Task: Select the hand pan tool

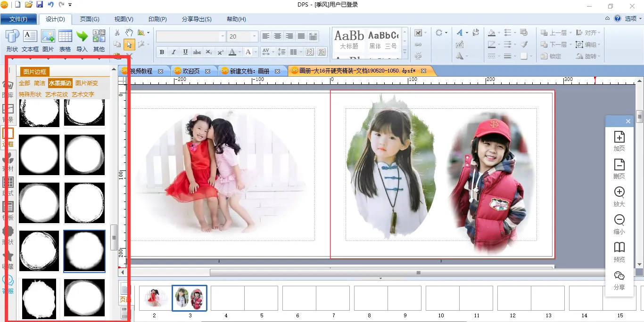Action: pos(129,32)
